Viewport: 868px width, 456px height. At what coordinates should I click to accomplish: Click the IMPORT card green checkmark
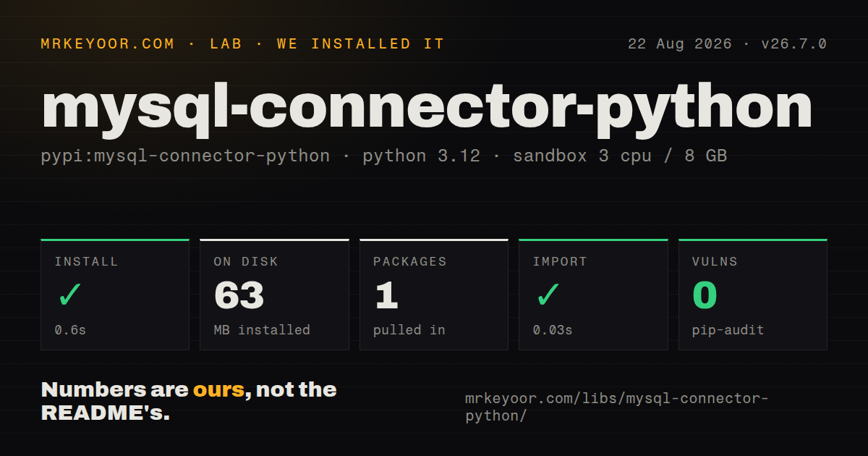(548, 295)
